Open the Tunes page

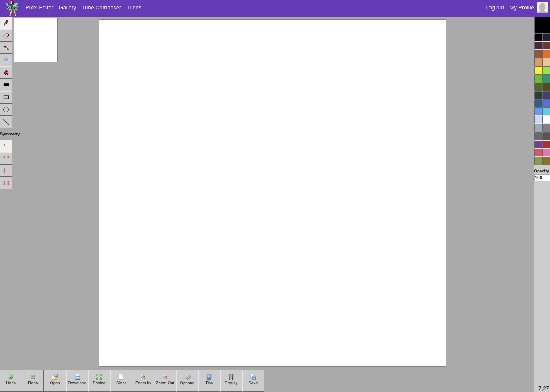click(x=134, y=8)
